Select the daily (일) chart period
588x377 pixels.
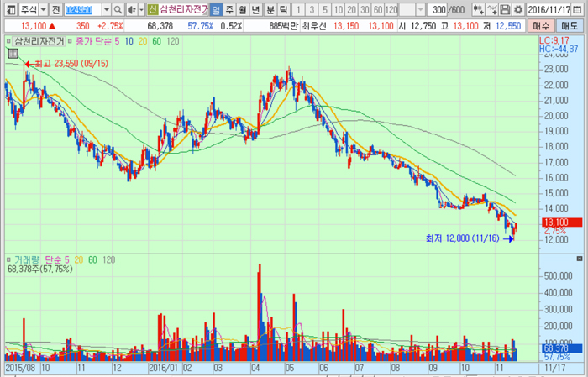215,9
